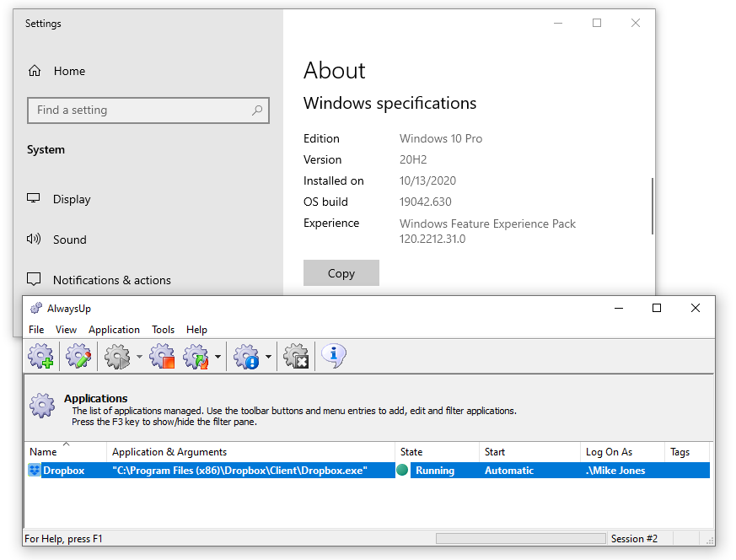Image resolution: width=736 pixels, height=560 pixels.
Task: Click the Stop Application gear icon
Action: click(162, 356)
